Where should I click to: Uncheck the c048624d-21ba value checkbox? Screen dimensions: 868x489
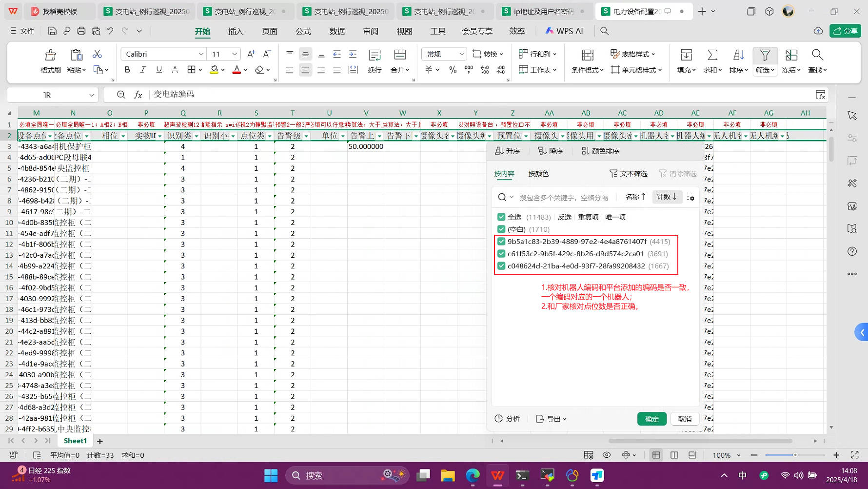pos(501,265)
